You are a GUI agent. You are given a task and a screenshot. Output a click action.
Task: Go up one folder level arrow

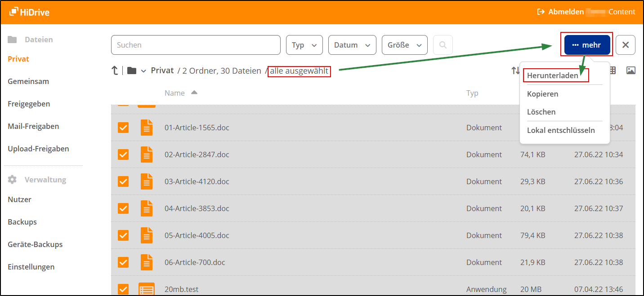point(115,71)
